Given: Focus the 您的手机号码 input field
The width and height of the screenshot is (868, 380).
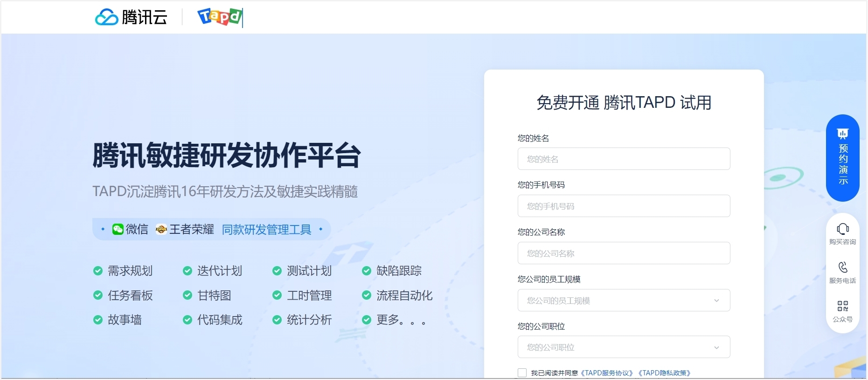Looking at the screenshot, I should [624, 206].
